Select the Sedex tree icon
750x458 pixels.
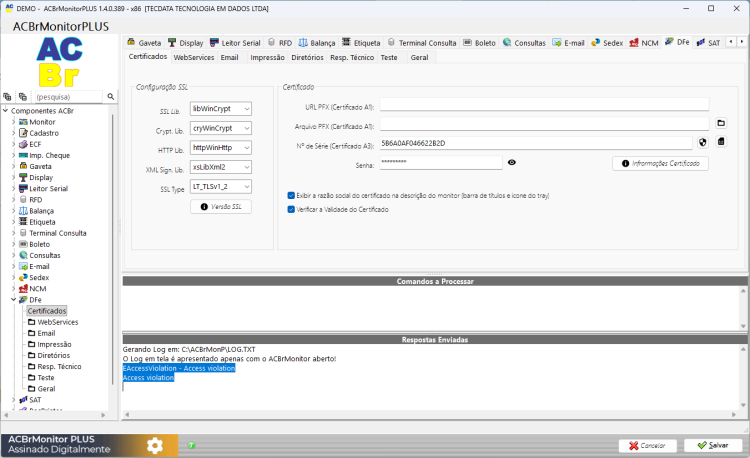tap(23, 277)
